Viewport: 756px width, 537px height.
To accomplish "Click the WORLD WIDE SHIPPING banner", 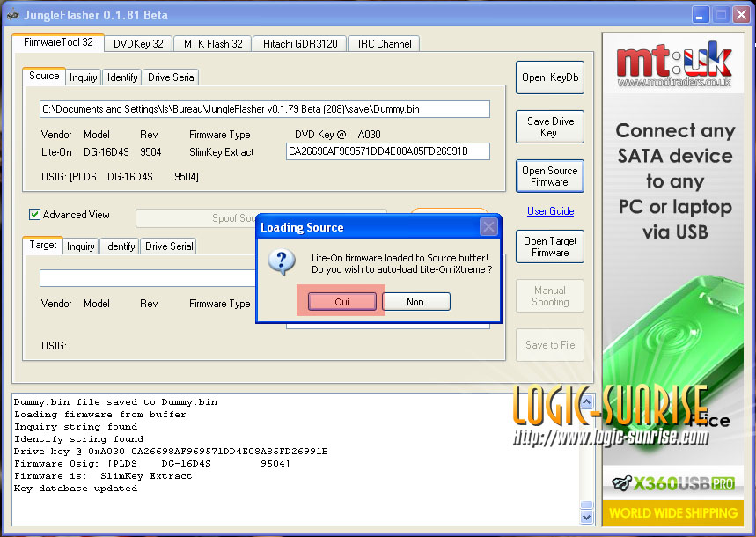I will point(673,513).
